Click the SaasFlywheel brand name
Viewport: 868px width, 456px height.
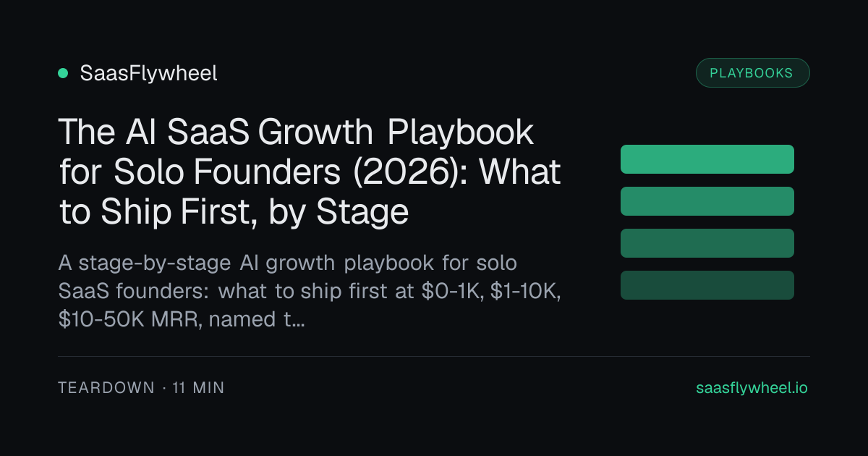click(149, 73)
